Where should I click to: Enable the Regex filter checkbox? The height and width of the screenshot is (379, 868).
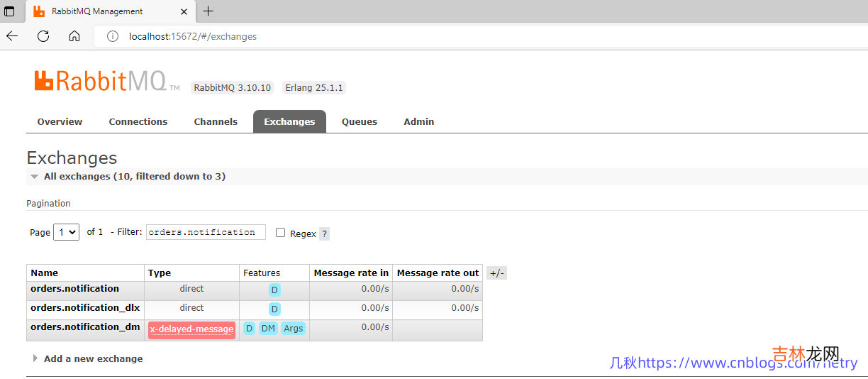point(280,233)
